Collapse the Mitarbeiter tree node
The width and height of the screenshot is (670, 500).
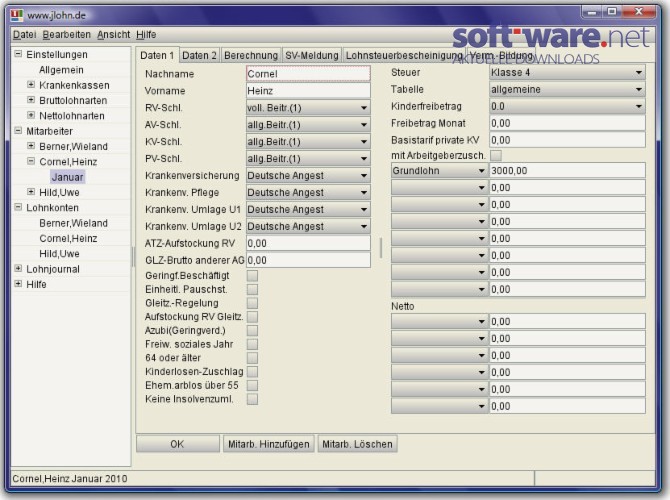coord(18,130)
